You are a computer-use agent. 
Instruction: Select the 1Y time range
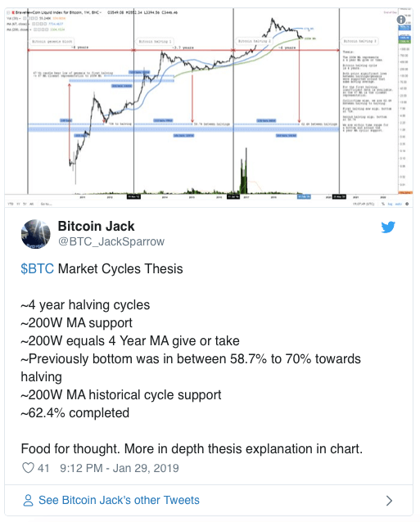(x=18, y=204)
